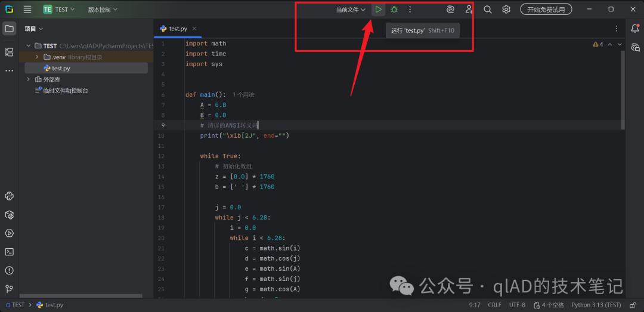Viewport: 644px width, 312px height.
Task: Open the Terminal tool window
Action: (10, 252)
